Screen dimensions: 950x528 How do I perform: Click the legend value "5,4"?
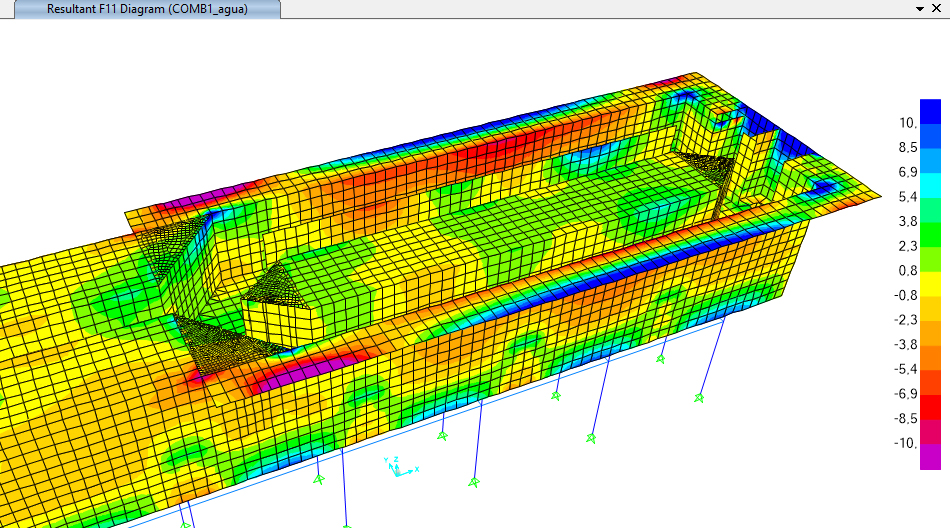tap(908, 197)
